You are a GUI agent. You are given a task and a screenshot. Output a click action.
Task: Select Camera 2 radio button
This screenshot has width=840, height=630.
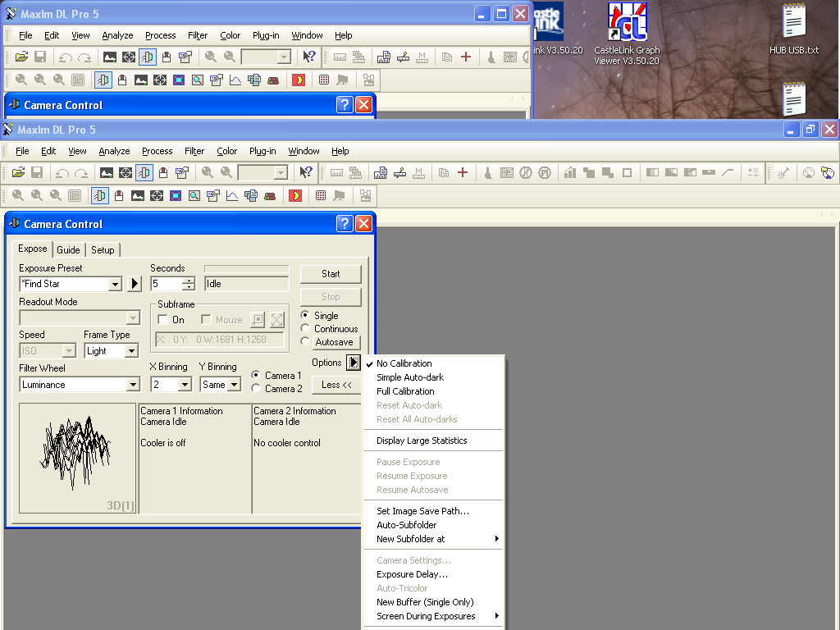point(256,388)
